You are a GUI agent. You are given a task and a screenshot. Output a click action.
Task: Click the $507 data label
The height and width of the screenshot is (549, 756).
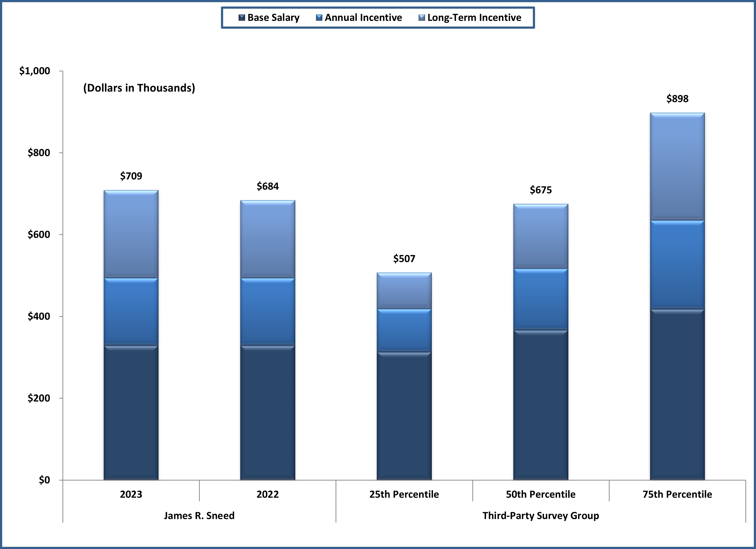[x=404, y=258]
